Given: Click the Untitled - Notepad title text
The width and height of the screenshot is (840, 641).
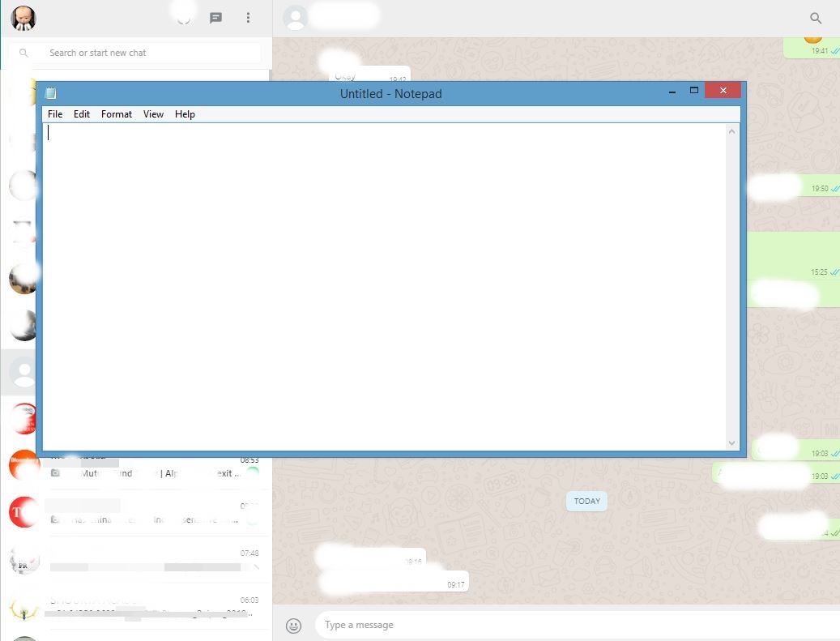Looking at the screenshot, I should [390, 94].
